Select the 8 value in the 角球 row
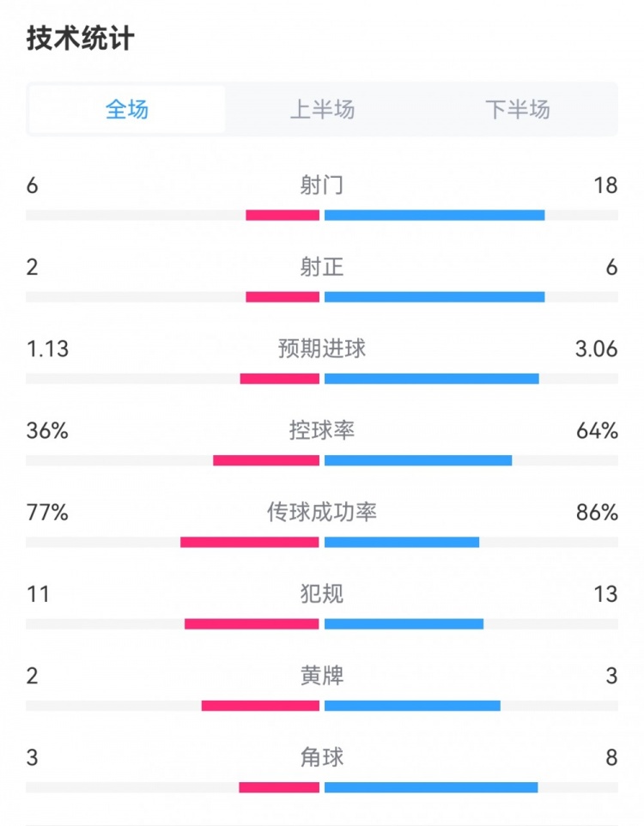 click(611, 757)
